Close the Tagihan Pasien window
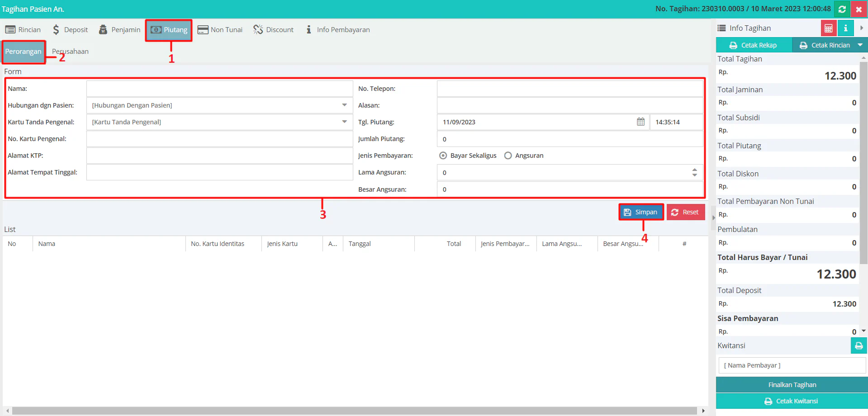Image resolution: width=868 pixels, height=416 pixels. click(859, 9)
